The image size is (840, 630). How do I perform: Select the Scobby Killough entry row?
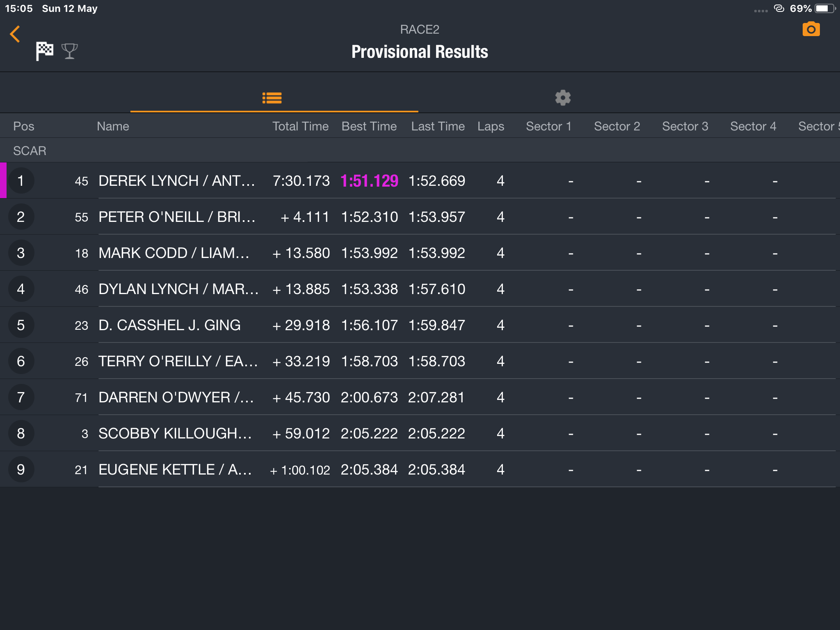coord(420,433)
